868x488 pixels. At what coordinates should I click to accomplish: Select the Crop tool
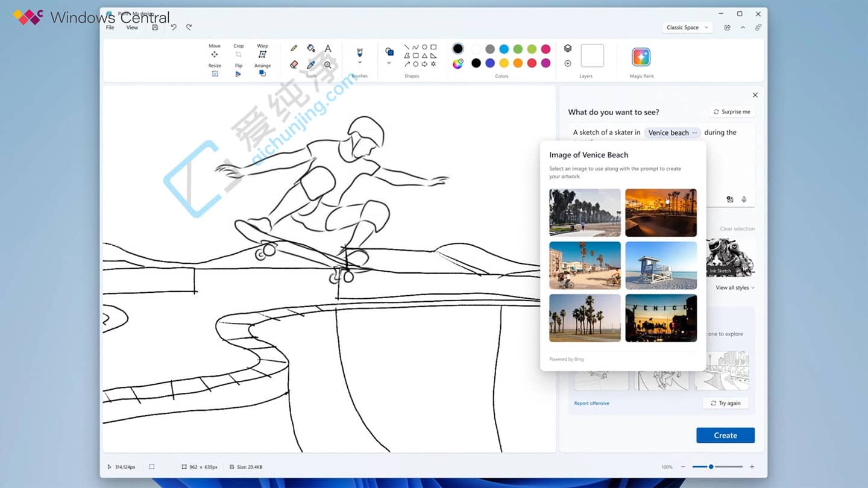click(239, 51)
